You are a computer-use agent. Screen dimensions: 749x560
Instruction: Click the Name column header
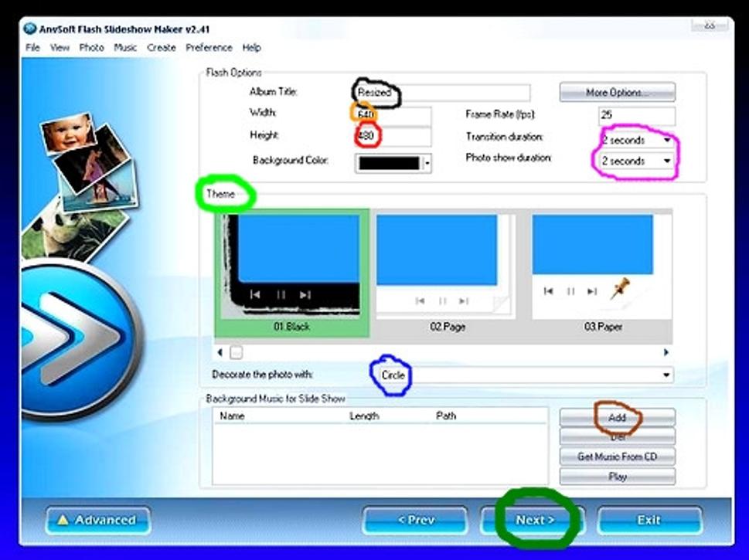(232, 416)
